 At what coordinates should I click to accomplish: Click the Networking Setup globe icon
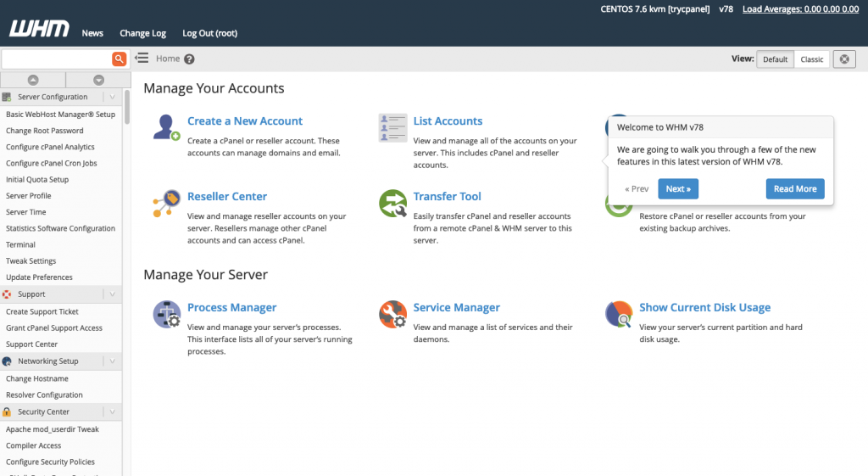tap(7, 361)
